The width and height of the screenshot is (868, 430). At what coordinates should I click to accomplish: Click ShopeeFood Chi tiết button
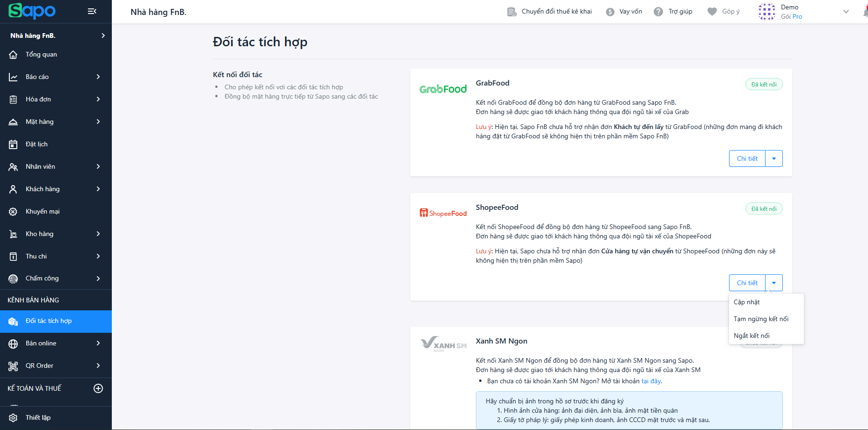[x=747, y=283]
